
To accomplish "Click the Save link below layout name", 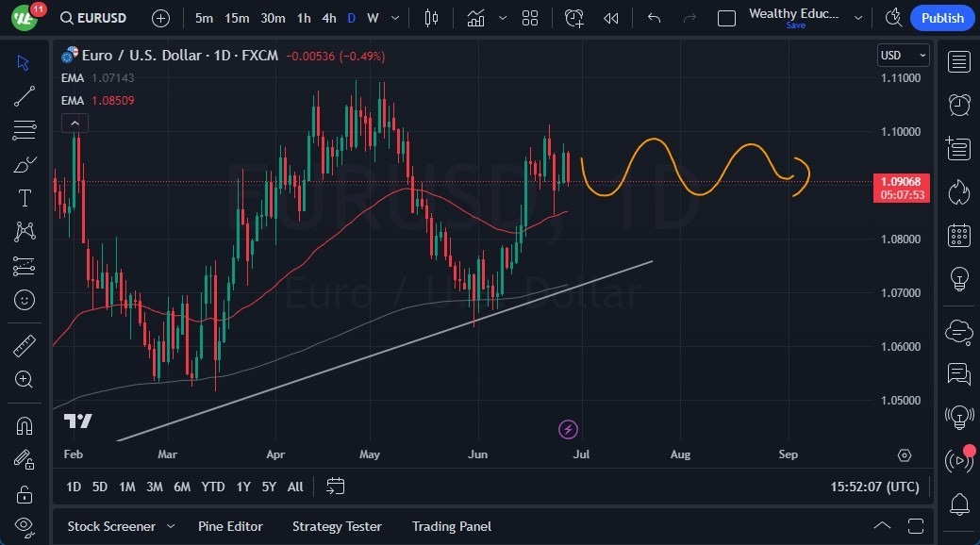I will pos(795,25).
